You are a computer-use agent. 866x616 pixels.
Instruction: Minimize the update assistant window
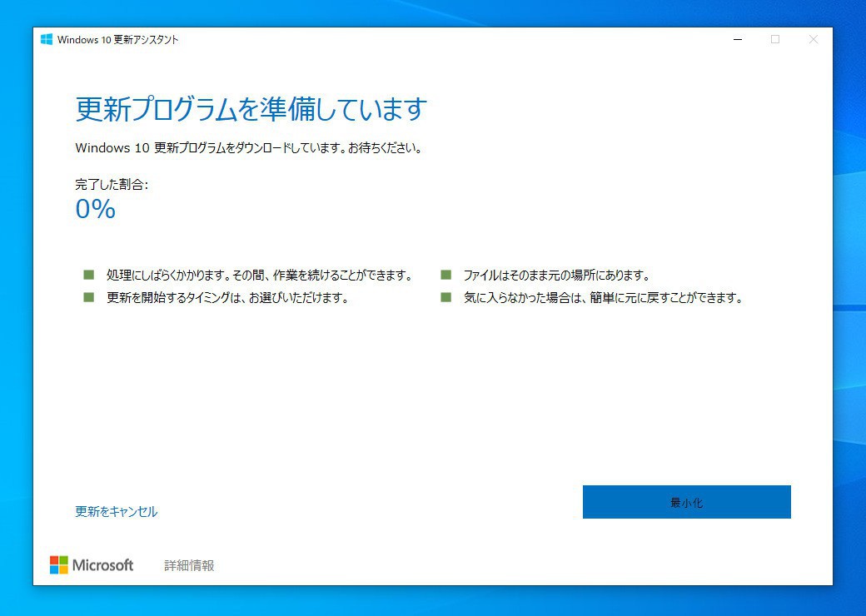[x=737, y=39]
